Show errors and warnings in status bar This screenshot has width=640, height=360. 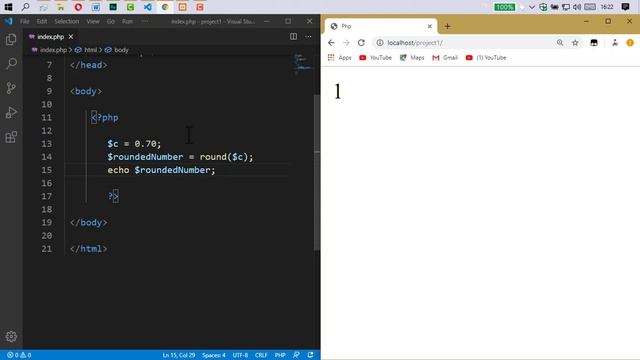click(x=19, y=355)
